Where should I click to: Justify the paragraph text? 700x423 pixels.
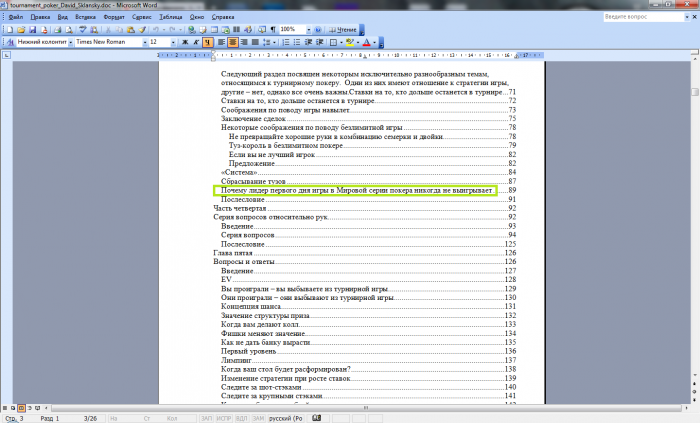point(255,42)
